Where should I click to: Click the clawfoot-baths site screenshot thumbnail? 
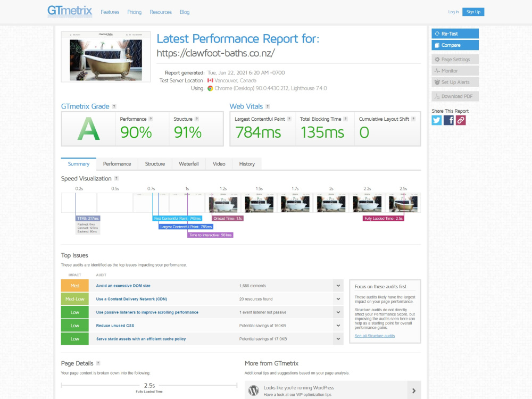coord(106,57)
